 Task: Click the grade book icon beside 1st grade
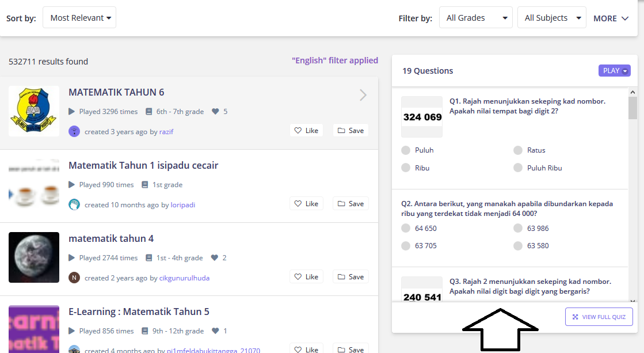point(144,184)
